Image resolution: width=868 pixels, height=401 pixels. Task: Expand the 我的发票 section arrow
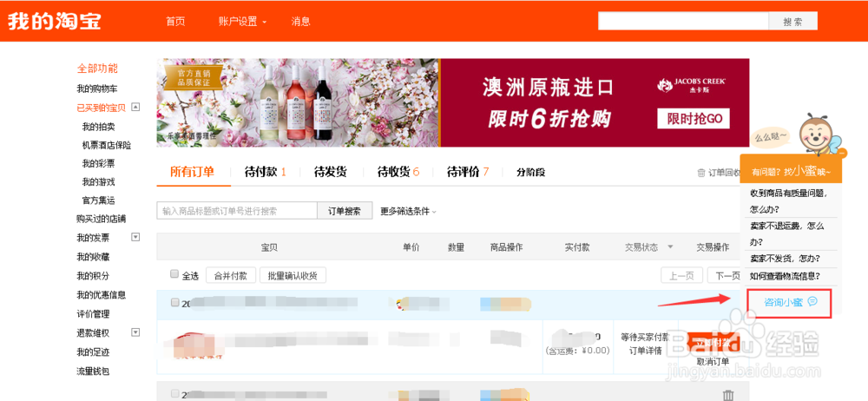pos(135,237)
